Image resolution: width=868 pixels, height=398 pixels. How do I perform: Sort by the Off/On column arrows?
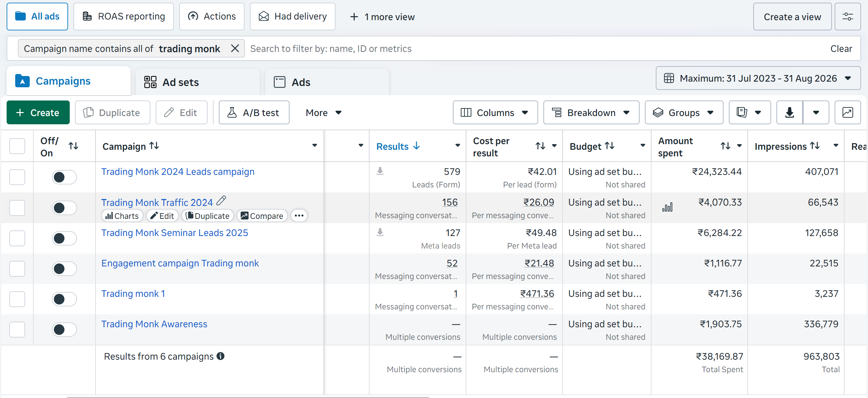[73, 146]
